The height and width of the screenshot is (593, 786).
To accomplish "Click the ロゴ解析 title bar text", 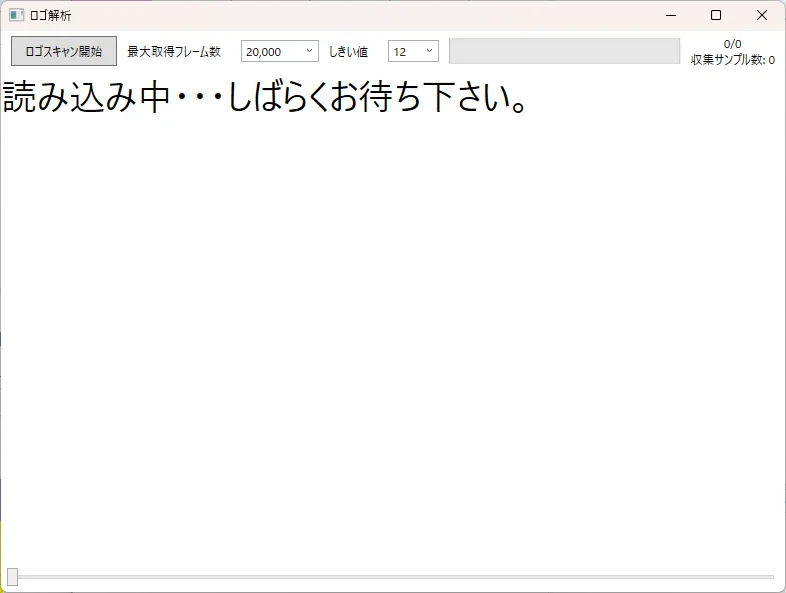I will 50,15.
